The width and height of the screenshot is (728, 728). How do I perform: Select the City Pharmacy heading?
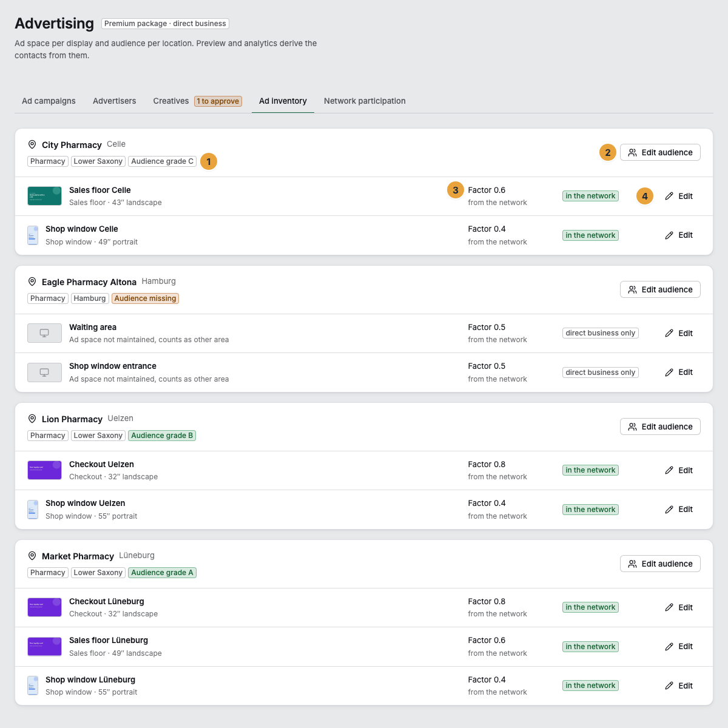tap(72, 145)
